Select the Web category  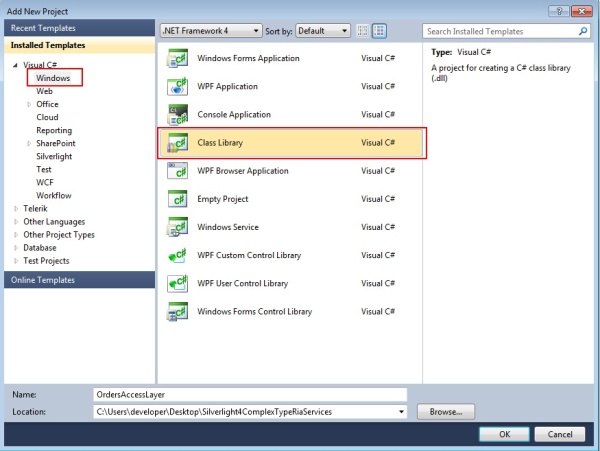[44, 91]
